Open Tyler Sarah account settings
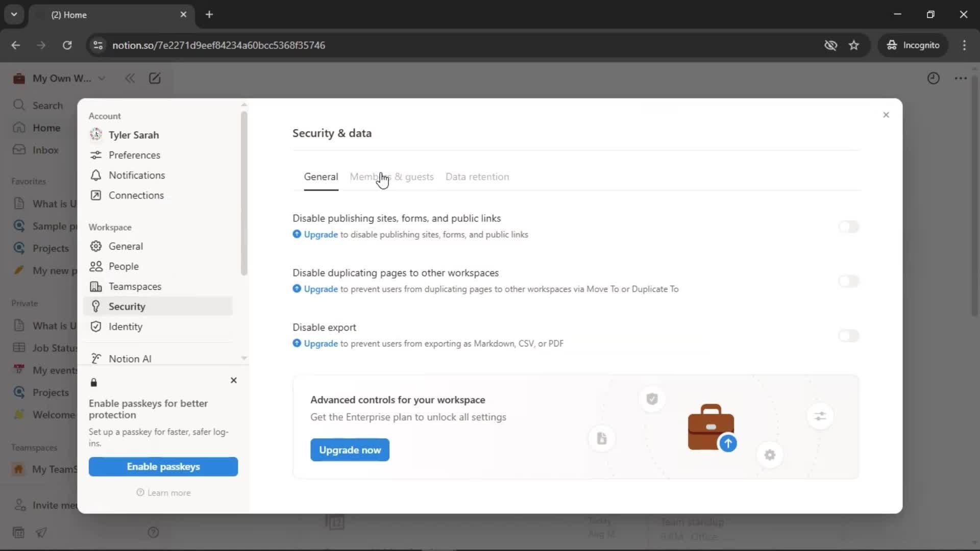 tap(158, 135)
